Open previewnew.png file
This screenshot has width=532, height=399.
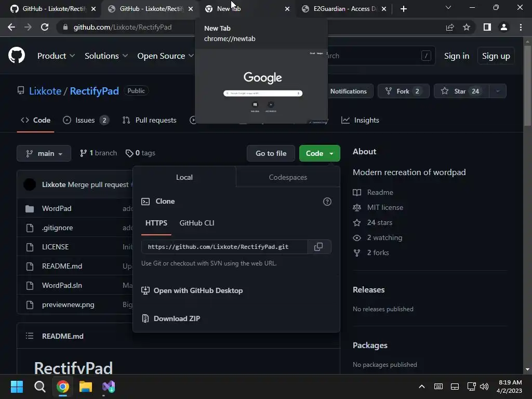point(68,304)
